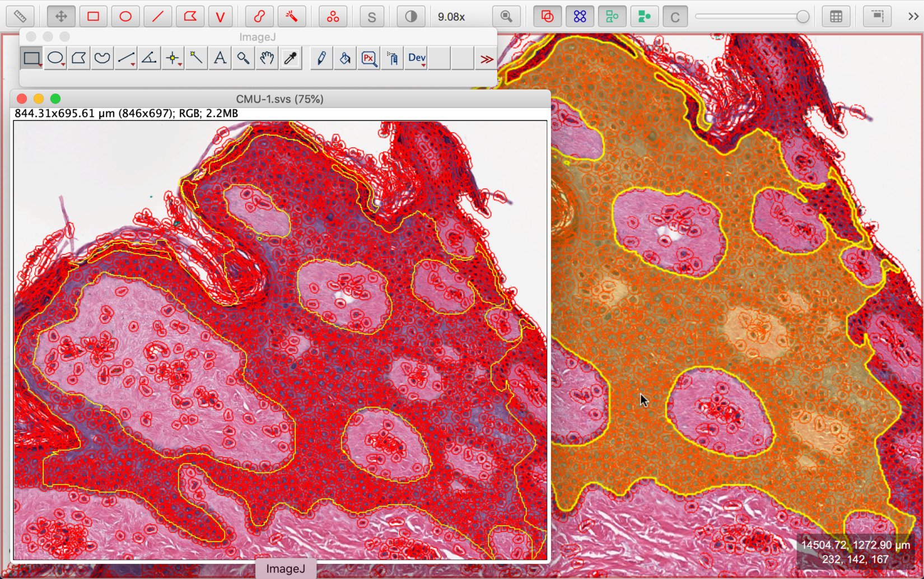Select ImageJ Text tool
The image size is (924, 579).
(x=220, y=58)
